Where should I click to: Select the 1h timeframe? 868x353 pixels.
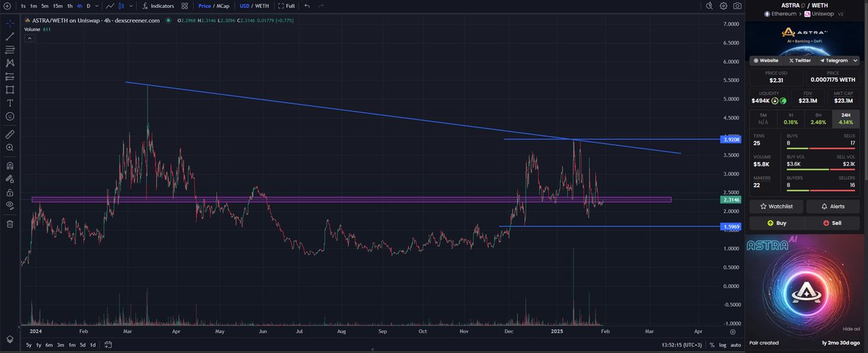(69, 6)
